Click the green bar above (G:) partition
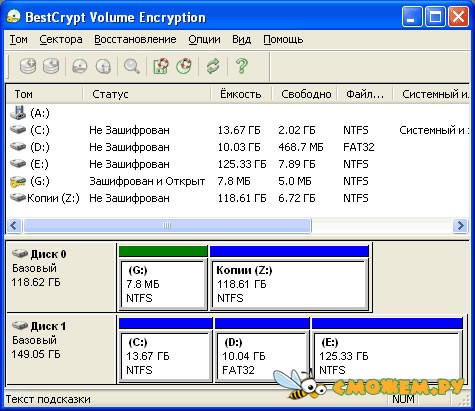Image resolution: width=475 pixels, height=411 pixels. click(163, 251)
